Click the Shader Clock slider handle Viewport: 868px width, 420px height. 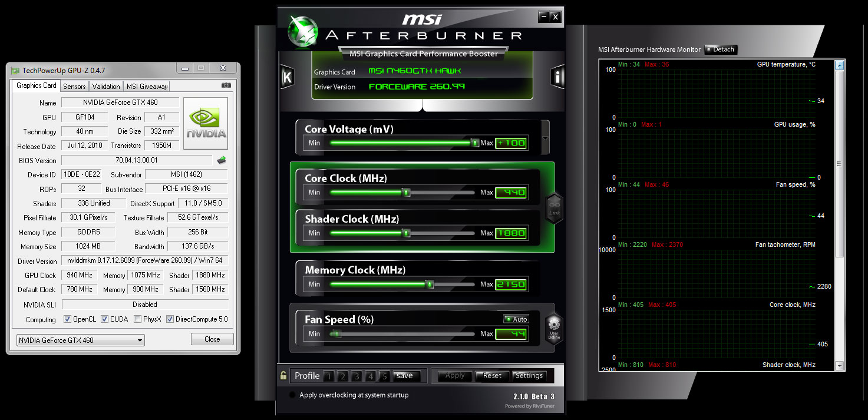(x=406, y=233)
